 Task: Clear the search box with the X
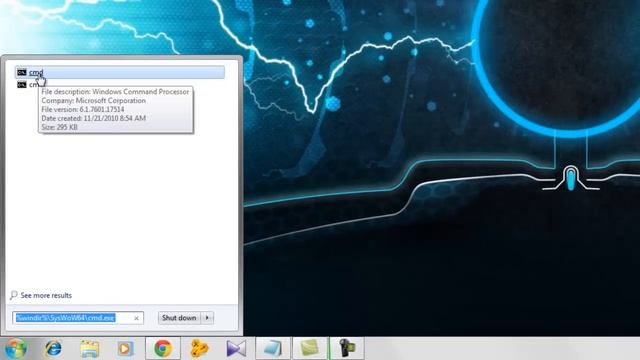tap(136, 318)
